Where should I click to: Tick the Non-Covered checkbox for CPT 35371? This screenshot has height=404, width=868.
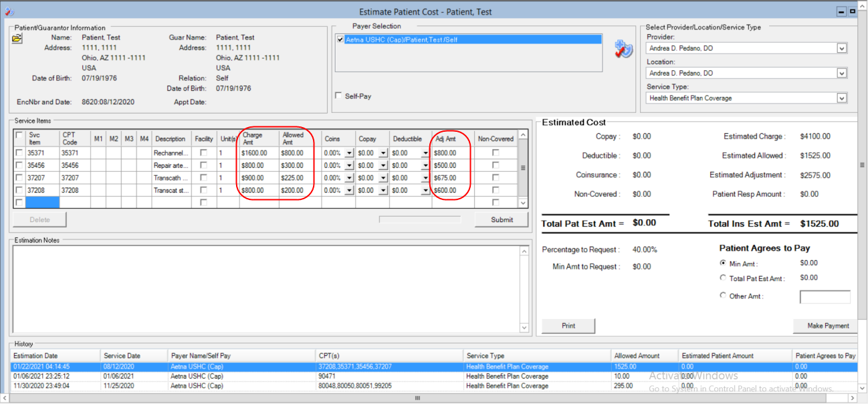point(496,153)
